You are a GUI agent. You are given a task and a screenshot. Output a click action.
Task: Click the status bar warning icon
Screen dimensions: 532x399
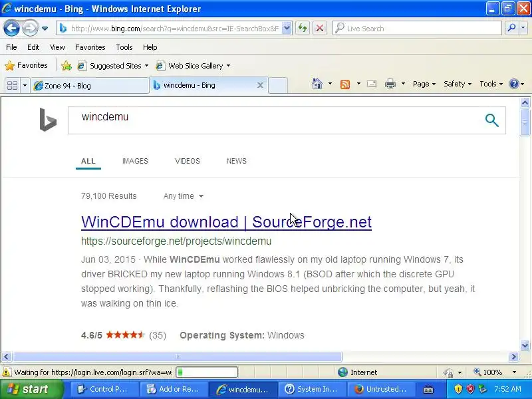7,372
